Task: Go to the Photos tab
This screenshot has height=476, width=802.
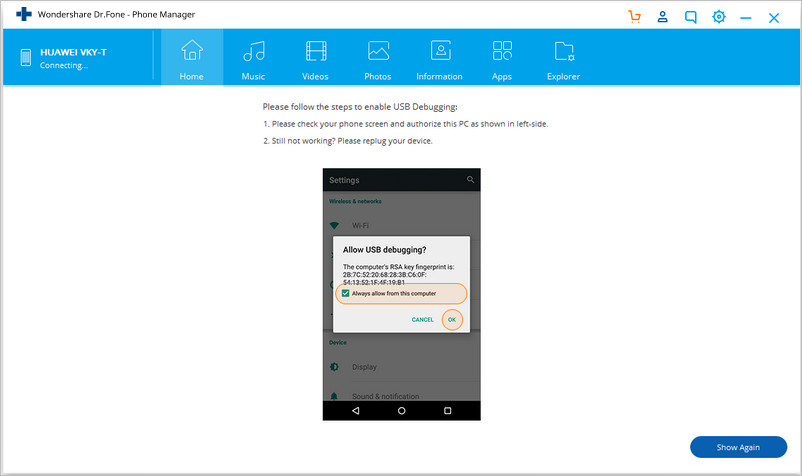Action: click(x=377, y=58)
